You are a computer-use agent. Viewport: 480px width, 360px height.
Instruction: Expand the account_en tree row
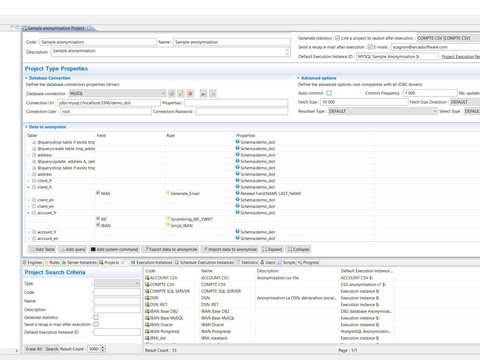[x=29, y=238]
